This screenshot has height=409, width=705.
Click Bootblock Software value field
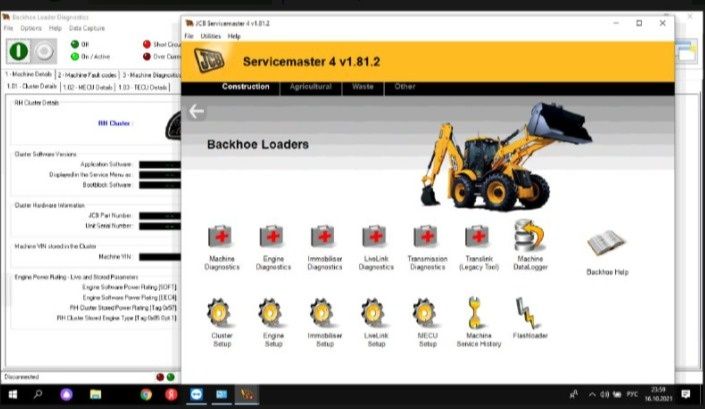(x=160, y=185)
